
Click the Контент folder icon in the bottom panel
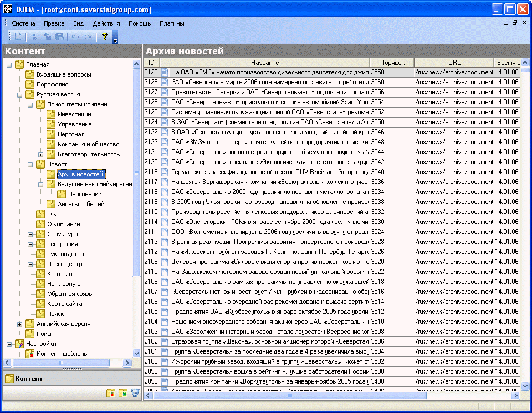pyautogui.click(x=9, y=379)
